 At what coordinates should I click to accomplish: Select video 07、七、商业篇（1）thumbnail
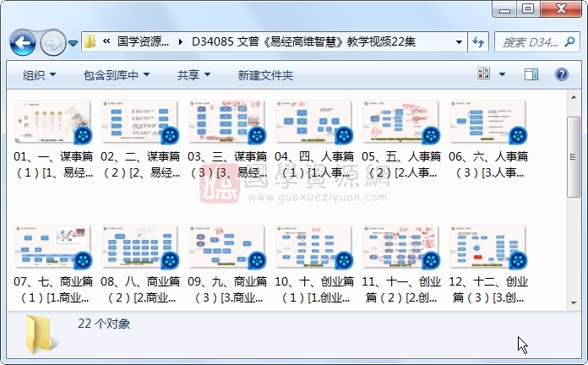click(52, 247)
